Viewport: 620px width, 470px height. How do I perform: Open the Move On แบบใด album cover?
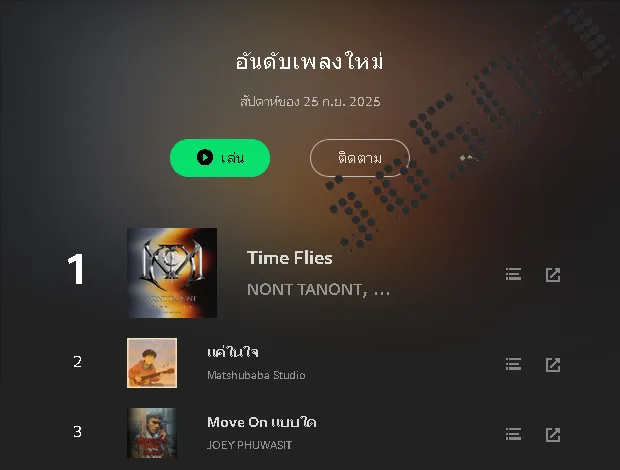(x=152, y=433)
